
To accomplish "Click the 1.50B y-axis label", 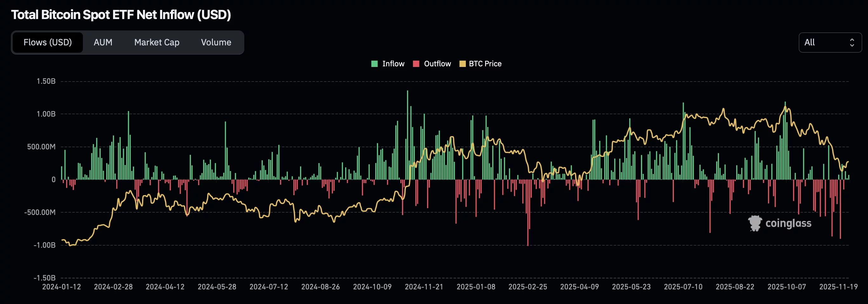I will click(46, 81).
